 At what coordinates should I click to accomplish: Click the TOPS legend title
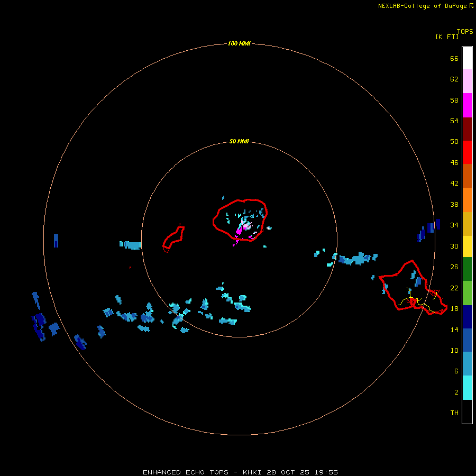click(x=465, y=32)
